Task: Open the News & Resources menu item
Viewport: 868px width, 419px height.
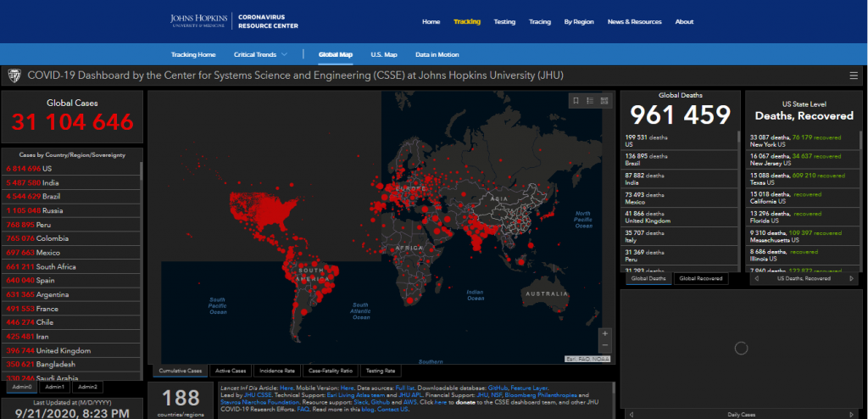Action: 634,21
